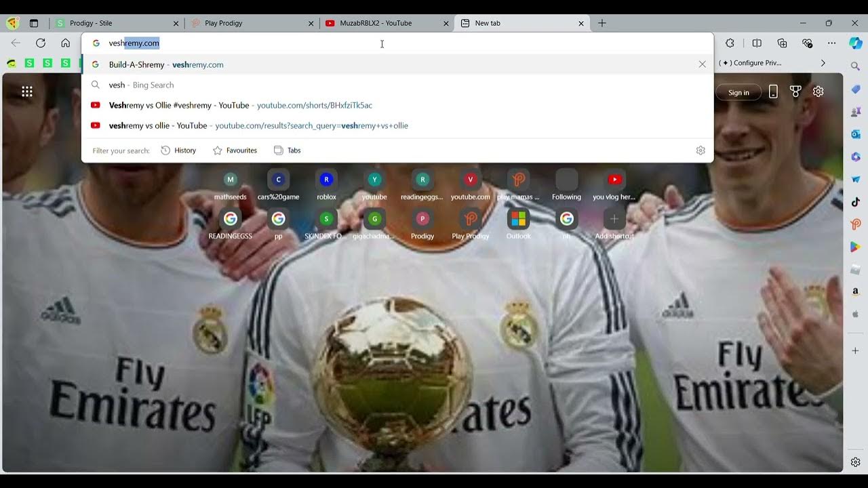This screenshot has height=488, width=868.
Task: Add a sidebar app with plus icon
Action: pos(856,350)
